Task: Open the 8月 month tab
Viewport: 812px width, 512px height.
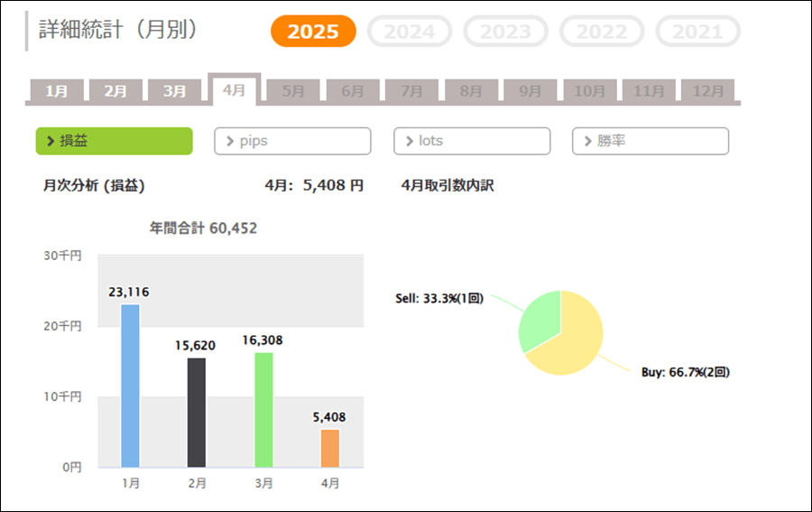Action: tap(471, 90)
